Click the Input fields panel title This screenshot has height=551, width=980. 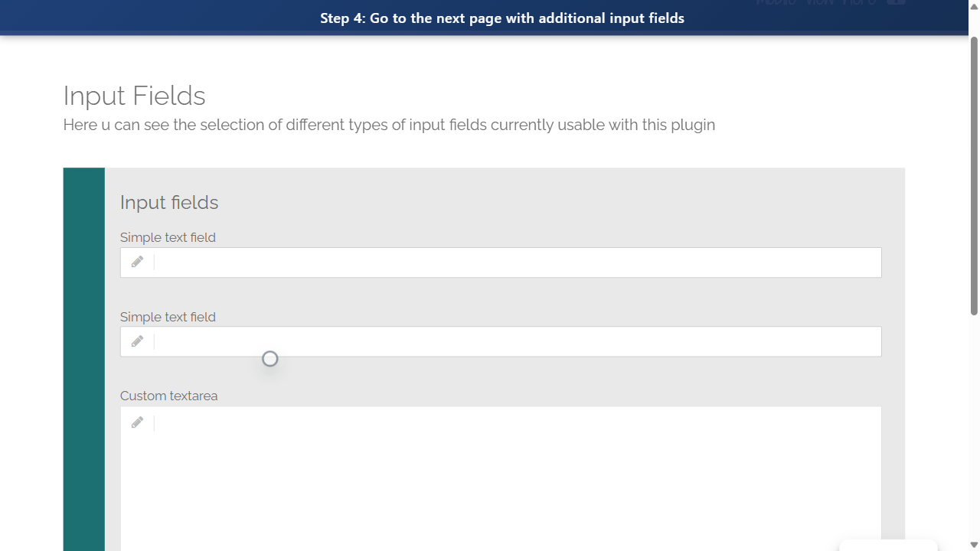[169, 202]
